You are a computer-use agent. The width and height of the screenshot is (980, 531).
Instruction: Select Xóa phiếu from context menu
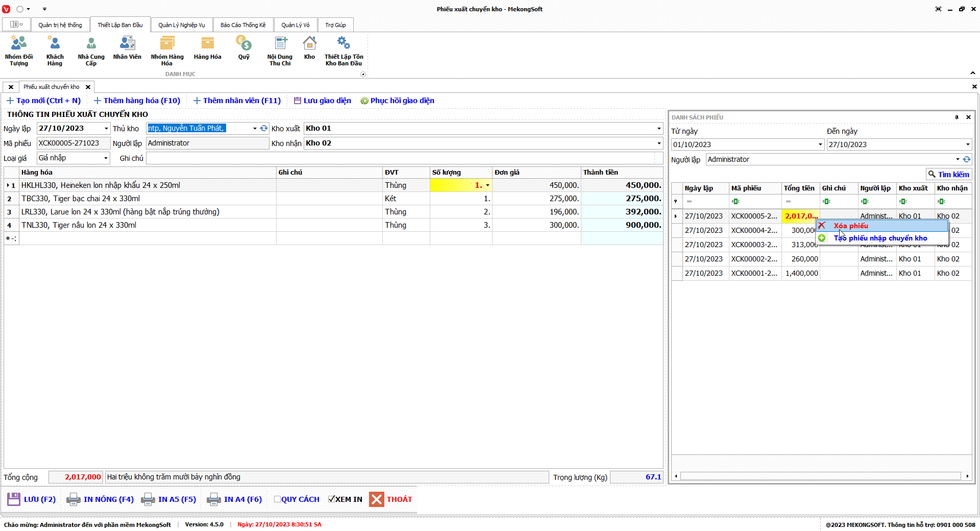tap(850, 226)
